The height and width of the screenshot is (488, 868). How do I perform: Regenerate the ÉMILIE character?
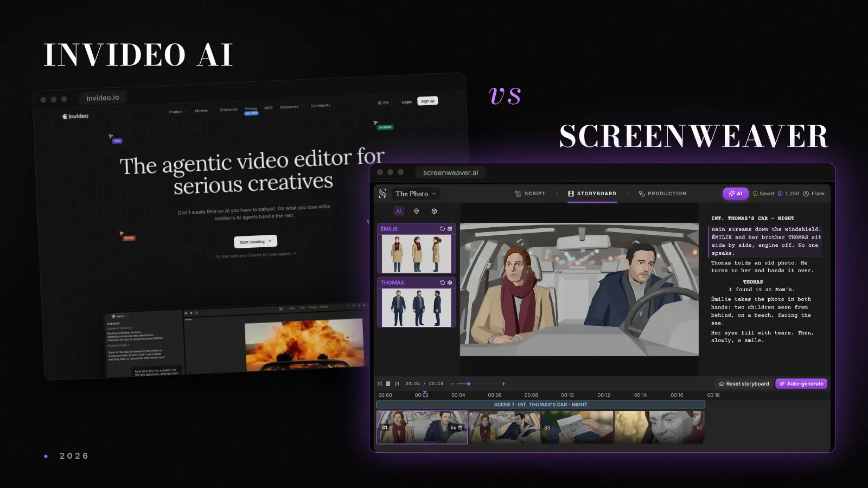pos(442,229)
